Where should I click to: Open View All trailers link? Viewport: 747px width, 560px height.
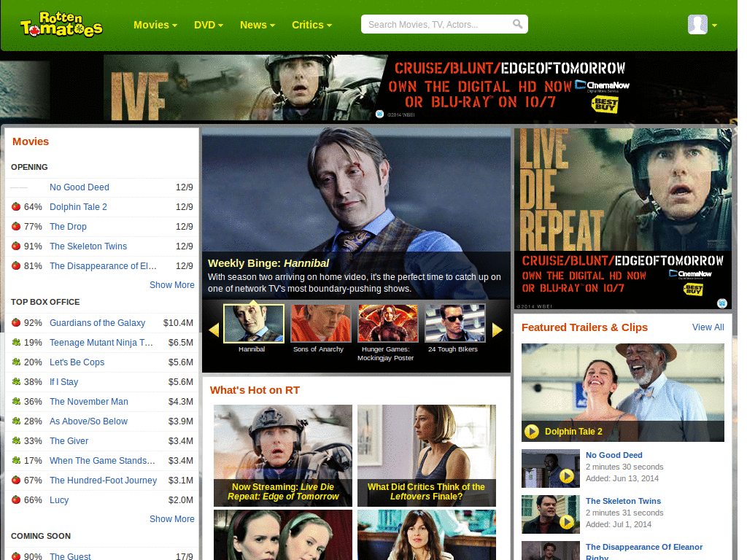coord(708,327)
